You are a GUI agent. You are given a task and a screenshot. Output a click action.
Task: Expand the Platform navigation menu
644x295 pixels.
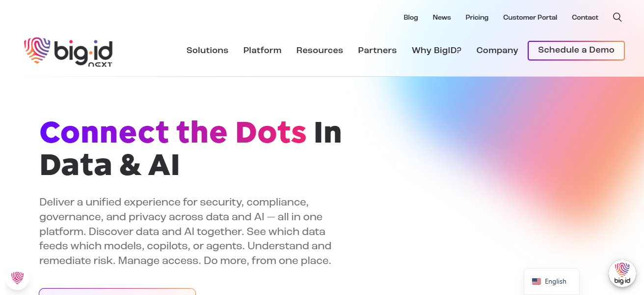click(262, 50)
